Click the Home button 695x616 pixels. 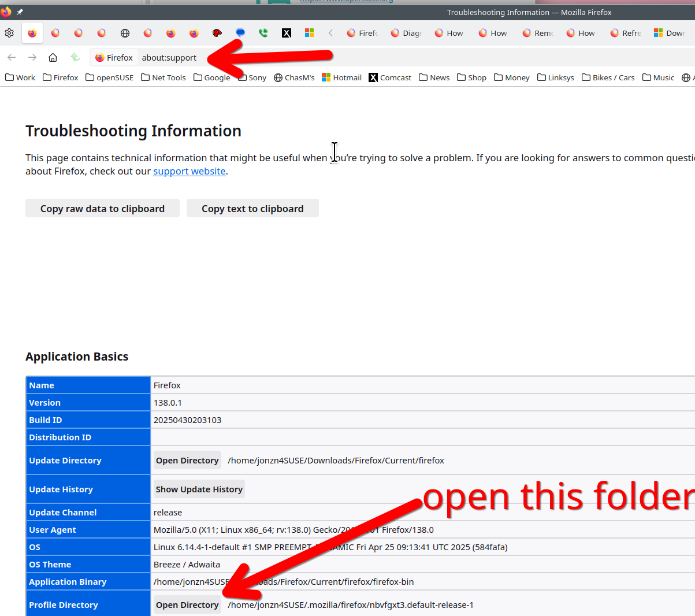click(x=53, y=57)
